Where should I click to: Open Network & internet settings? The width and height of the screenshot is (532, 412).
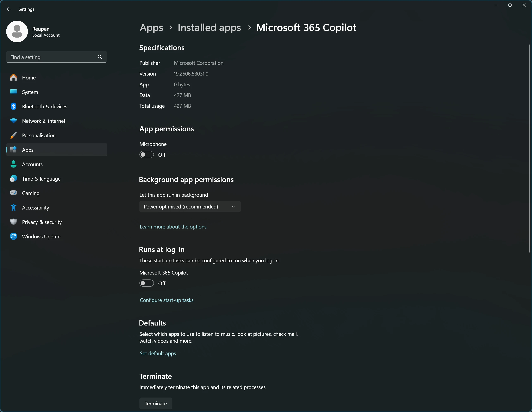coord(43,121)
